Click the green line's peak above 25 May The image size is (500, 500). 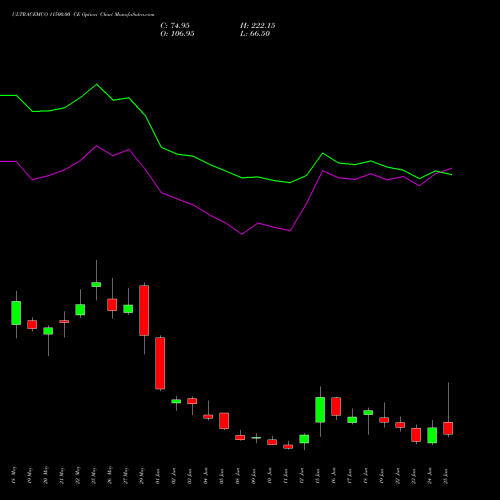pyautogui.click(x=97, y=84)
